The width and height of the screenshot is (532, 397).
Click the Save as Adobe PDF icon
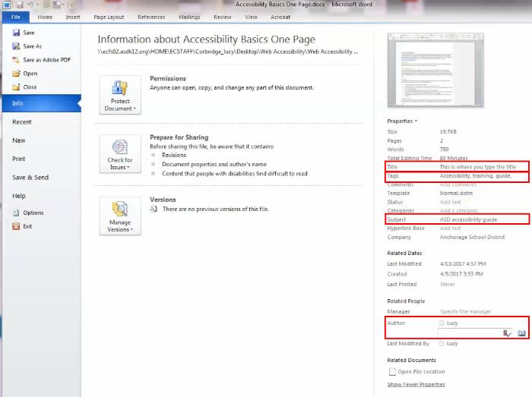tap(16, 60)
